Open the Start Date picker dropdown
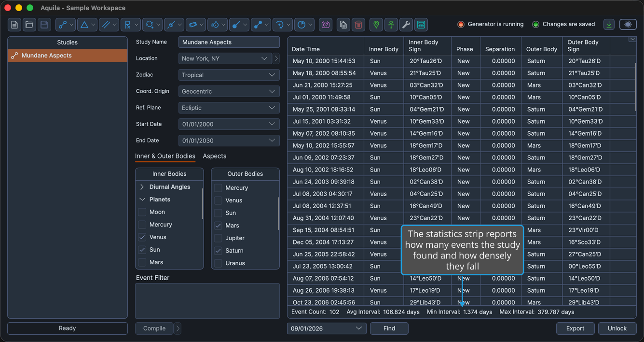644x342 pixels. (x=229, y=124)
